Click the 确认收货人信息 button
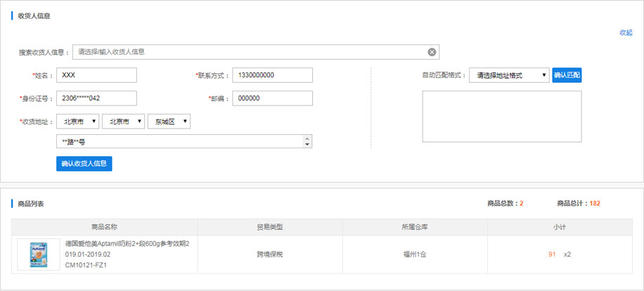This screenshot has width=644, height=291. click(84, 164)
